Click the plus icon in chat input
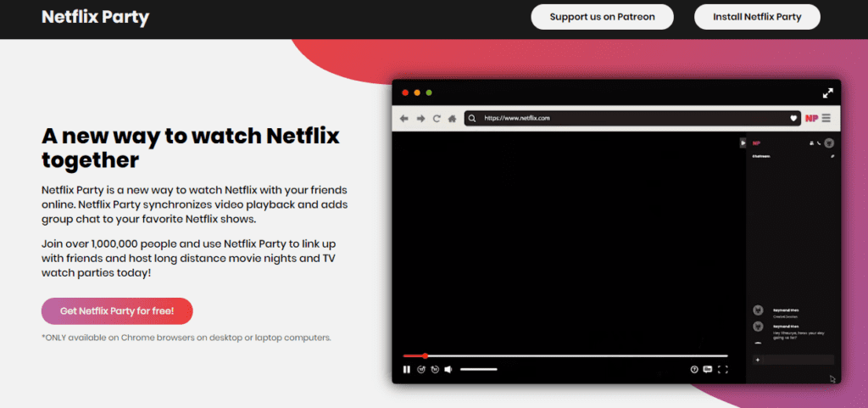The height and width of the screenshot is (408, 868). [x=757, y=360]
